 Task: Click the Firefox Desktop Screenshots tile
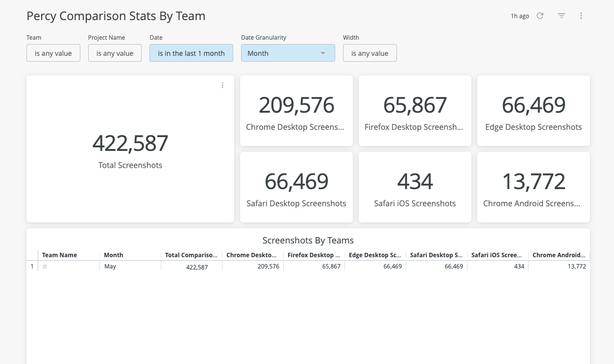pyautogui.click(x=415, y=105)
